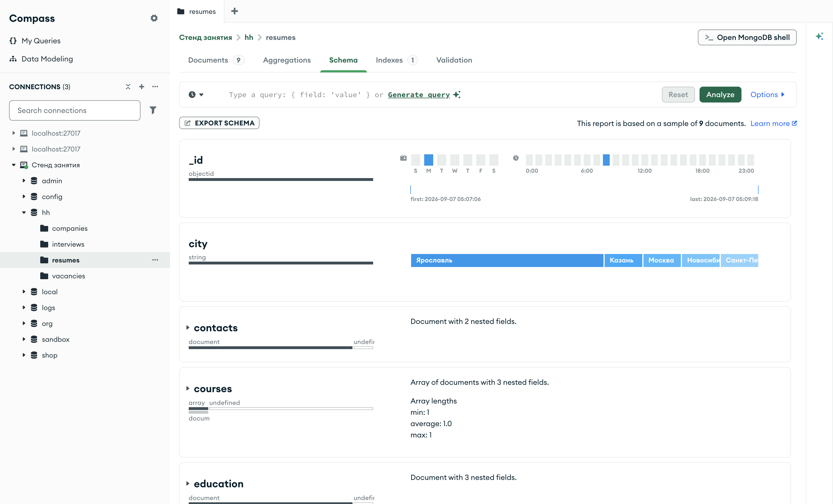Click the Search connections field
833x504 pixels.
coord(75,110)
